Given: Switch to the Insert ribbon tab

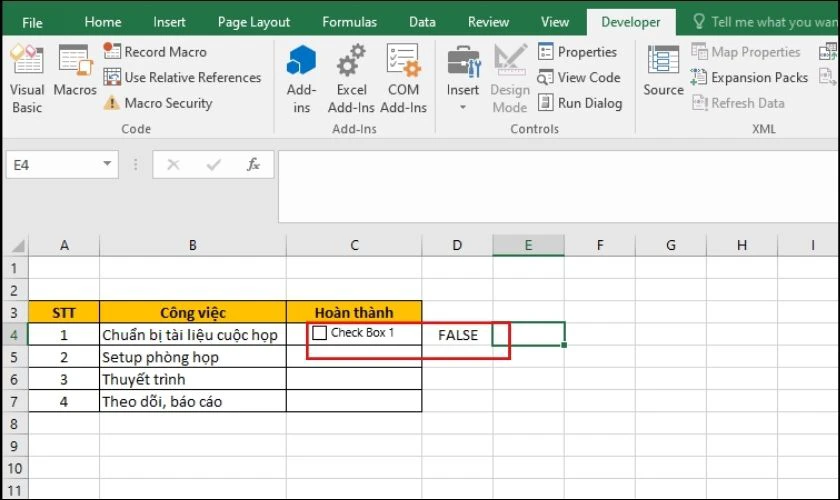Looking at the screenshot, I should click(x=169, y=22).
